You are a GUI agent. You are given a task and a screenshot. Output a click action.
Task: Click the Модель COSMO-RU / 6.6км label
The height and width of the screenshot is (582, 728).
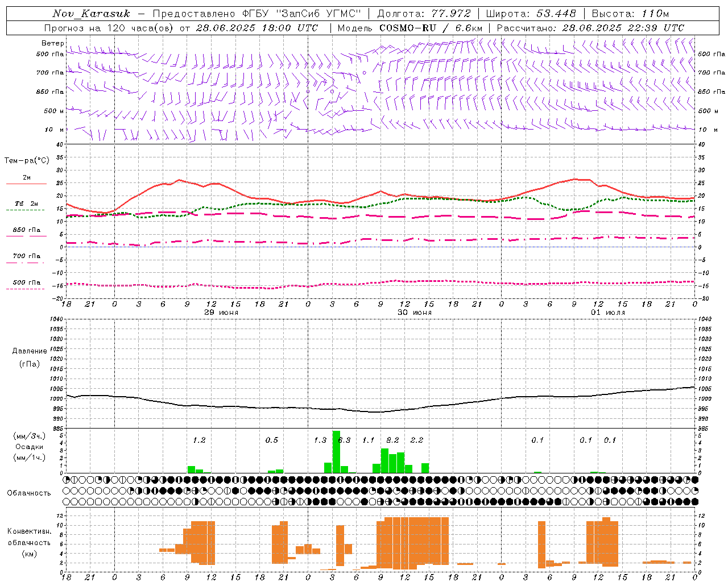(x=410, y=28)
